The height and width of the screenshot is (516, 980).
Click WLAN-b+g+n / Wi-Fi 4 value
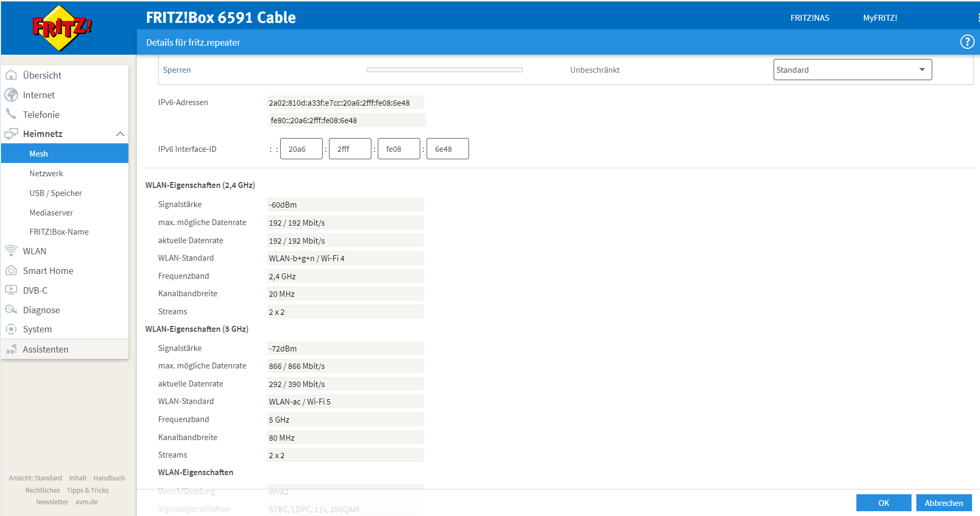pos(345,258)
